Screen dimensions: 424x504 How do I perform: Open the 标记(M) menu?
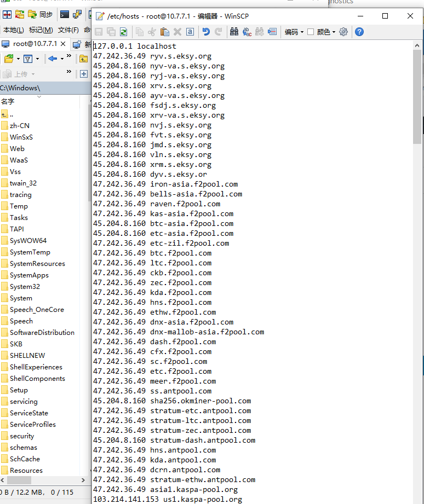(41, 30)
